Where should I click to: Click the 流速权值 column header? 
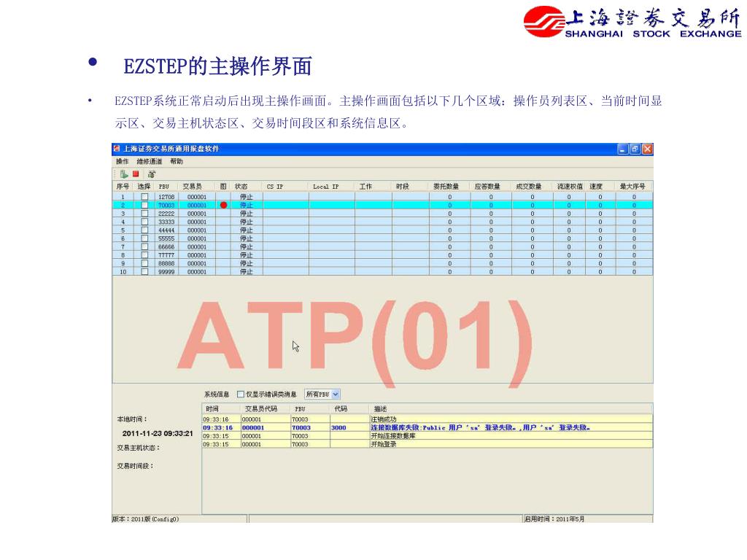(570, 187)
